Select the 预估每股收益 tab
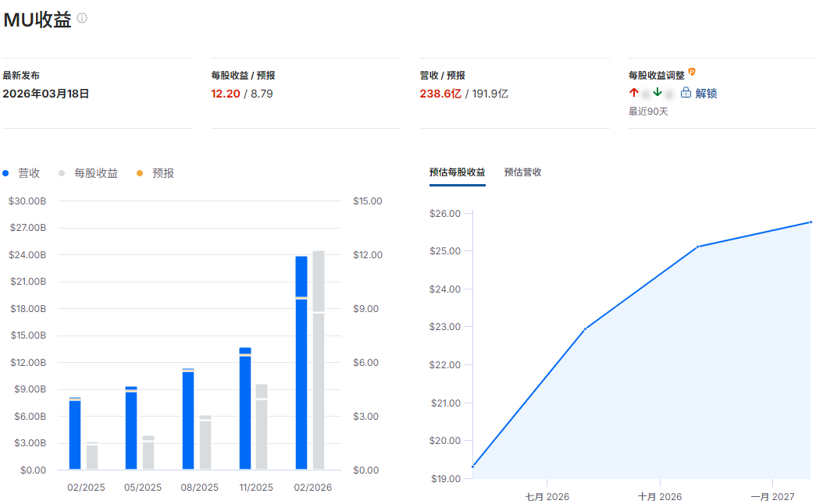Viewport: 816px width, 504px height. [457, 172]
